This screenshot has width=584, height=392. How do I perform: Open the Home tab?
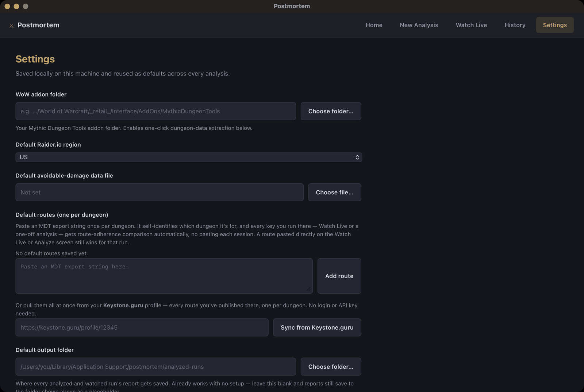pyautogui.click(x=374, y=25)
